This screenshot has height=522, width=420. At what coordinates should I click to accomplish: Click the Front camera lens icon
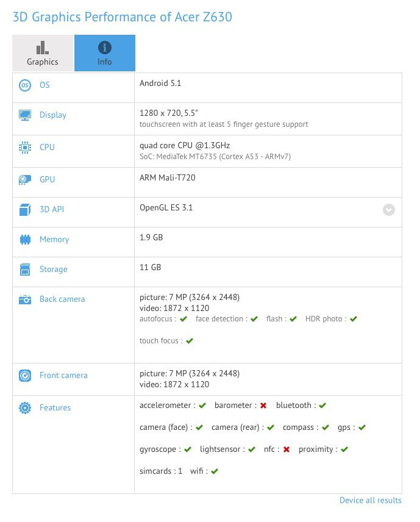(25, 376)
